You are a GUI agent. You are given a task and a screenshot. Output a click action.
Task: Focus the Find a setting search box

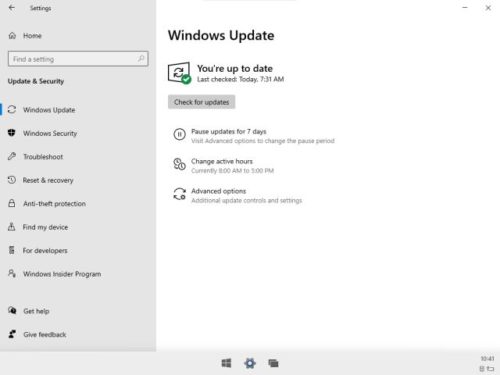(x=78, y=59)
